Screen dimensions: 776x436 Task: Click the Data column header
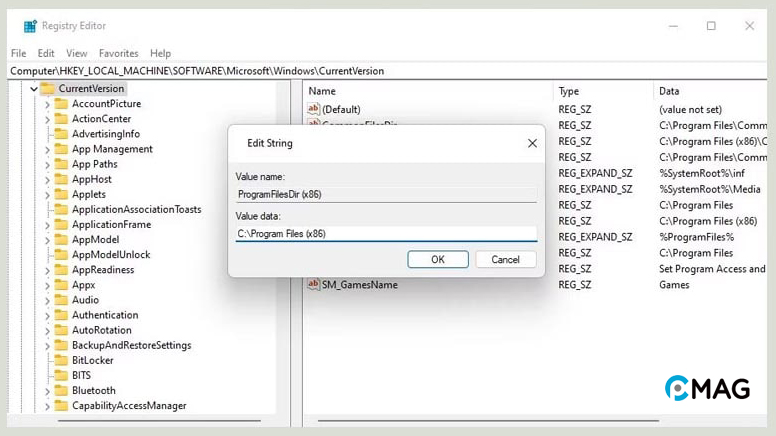(x=669, y=91)
